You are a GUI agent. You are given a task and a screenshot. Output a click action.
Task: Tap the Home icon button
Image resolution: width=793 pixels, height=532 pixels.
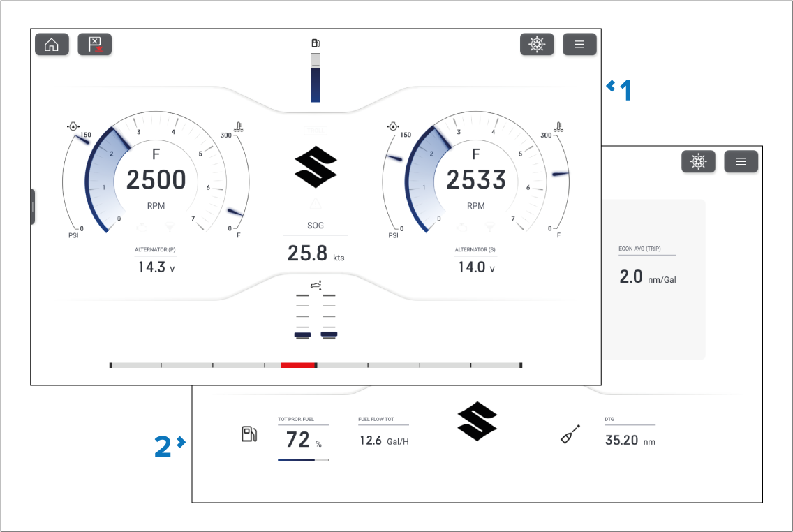[x=52, y=45]
